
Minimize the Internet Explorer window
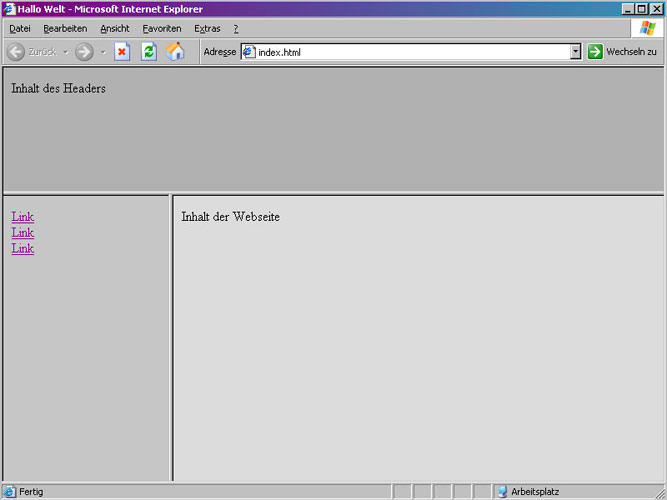pyautogui.click(x=628, y=9)
